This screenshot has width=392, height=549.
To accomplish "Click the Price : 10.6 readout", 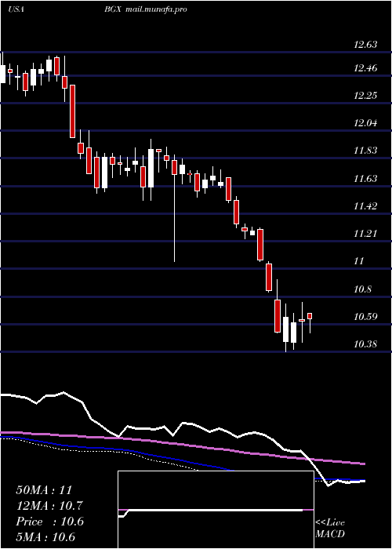I will click(50, 522).
